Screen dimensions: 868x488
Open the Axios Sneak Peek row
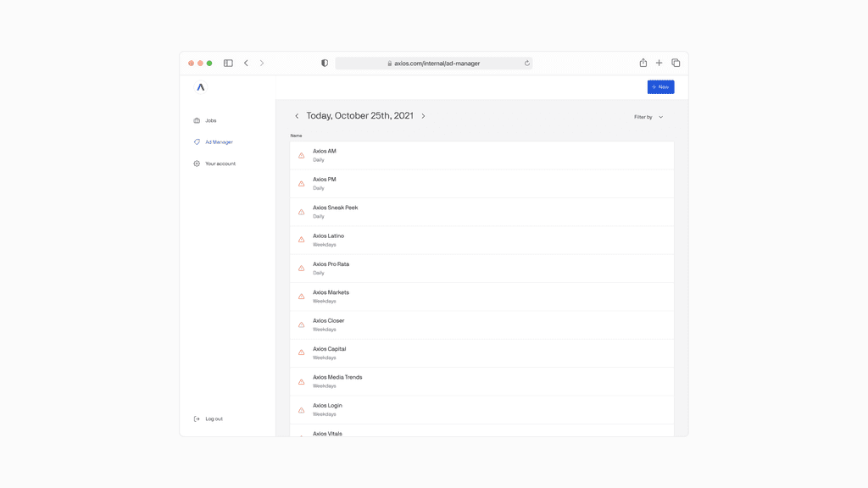click(x=481, y=212)
